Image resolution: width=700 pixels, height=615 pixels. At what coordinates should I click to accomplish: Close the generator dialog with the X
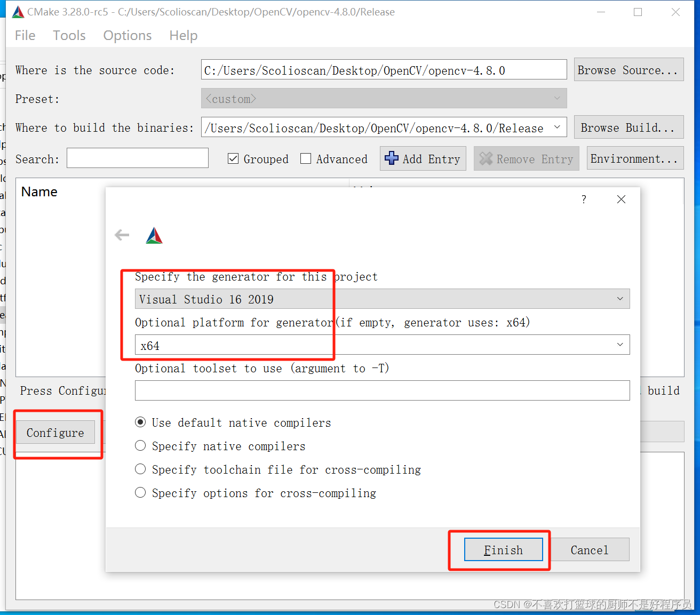[621, 199]
